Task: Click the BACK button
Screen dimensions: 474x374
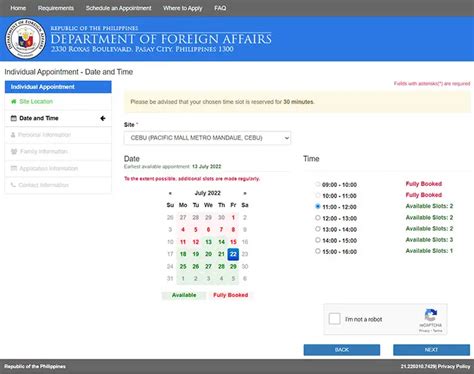Action: (x=342, y=350)
